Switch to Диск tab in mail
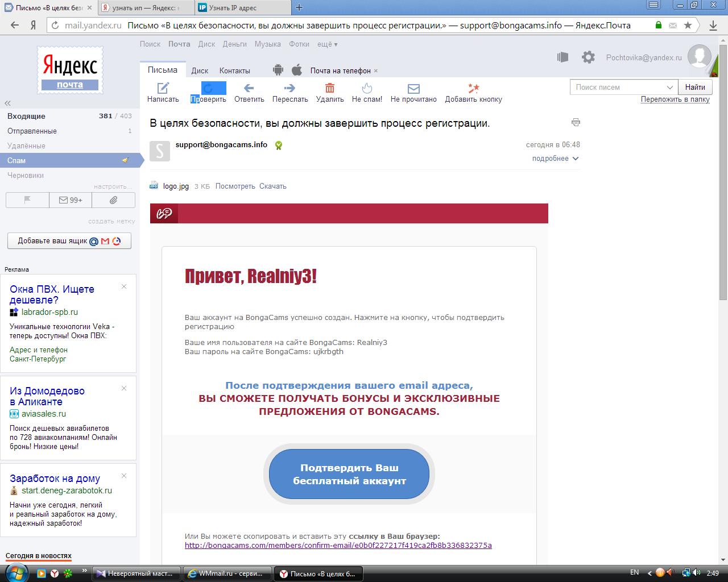728x582 pixels. 200,70
